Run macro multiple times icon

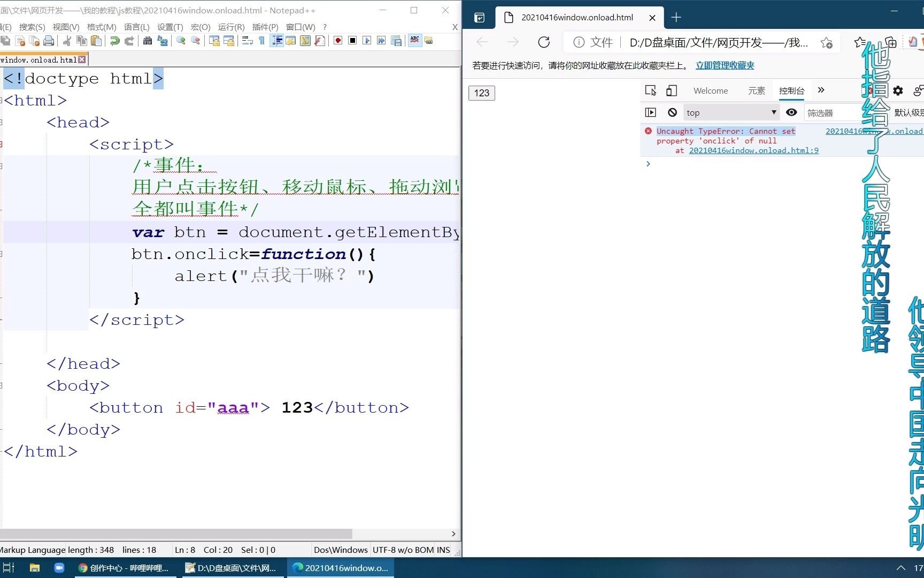[381, 41]
